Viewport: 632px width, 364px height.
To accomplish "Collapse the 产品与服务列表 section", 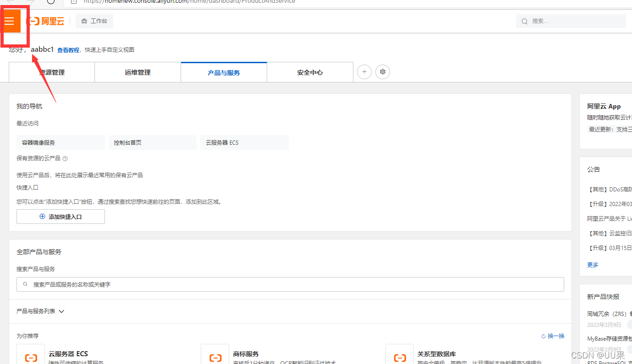I will [40, 311].
